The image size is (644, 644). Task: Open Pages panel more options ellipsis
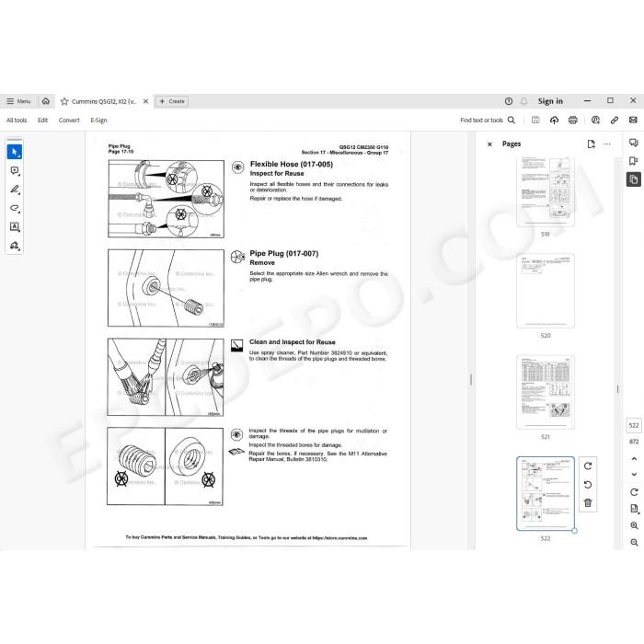coord(607,144)
